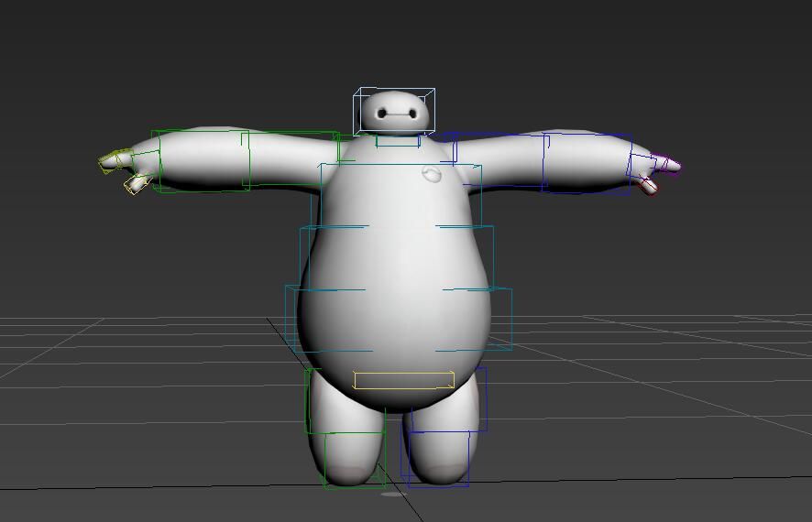Click the blue thigh bone box

pos(449,399)
